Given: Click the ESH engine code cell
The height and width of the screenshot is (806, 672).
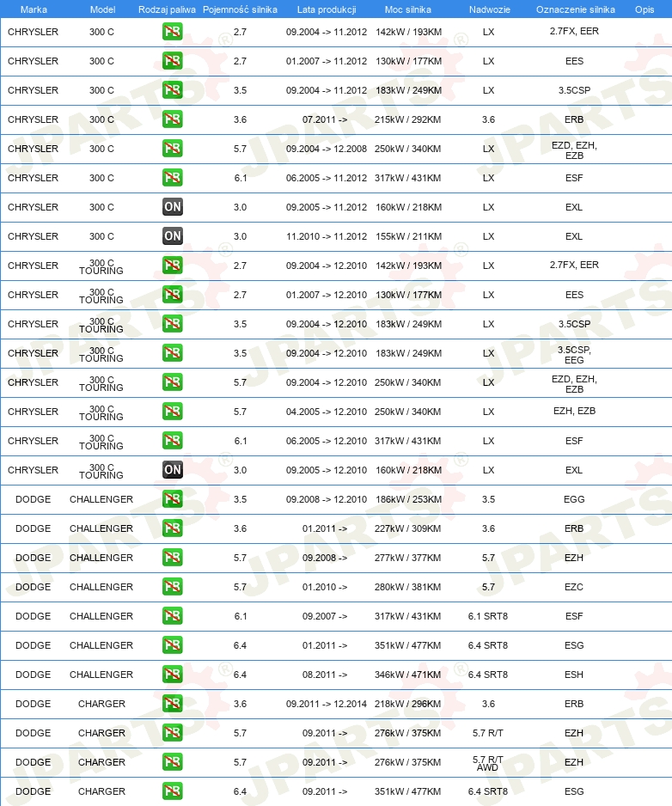Looking at the screenshot, I should click(574, 675).
